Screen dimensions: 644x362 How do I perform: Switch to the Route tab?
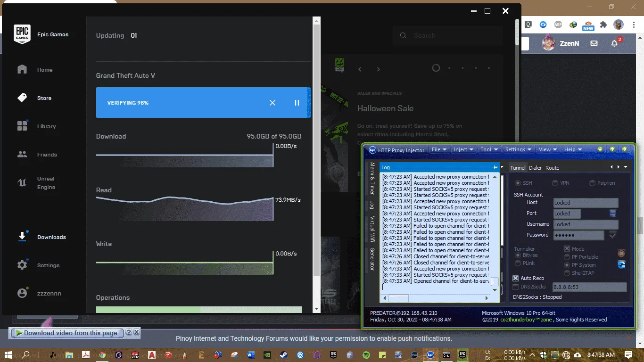click(x=553, y=168)
